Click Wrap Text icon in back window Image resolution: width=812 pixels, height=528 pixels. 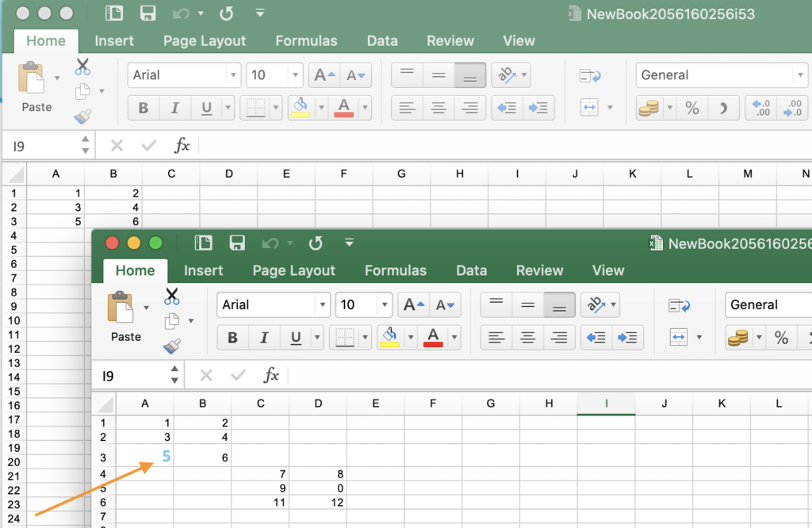tap(590, 75)
